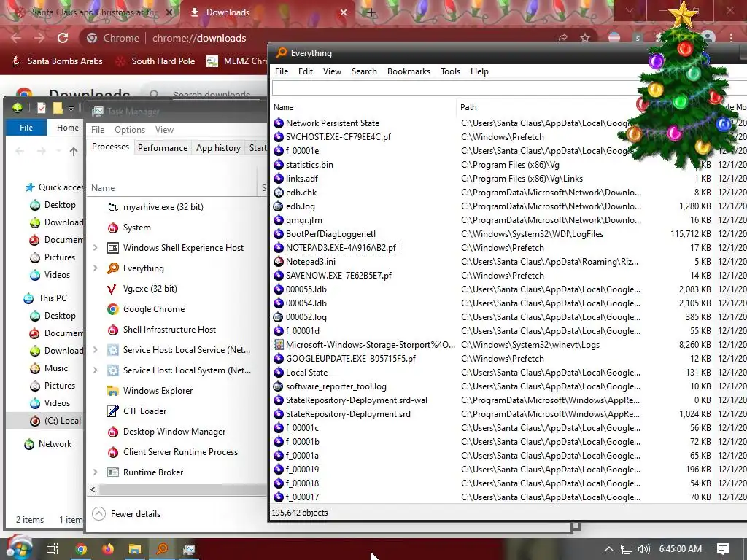Select the Notepad3.ini file icon
The width and height of the screenshot is (747, 560).
pyautogui.click(x=279, y=262)
